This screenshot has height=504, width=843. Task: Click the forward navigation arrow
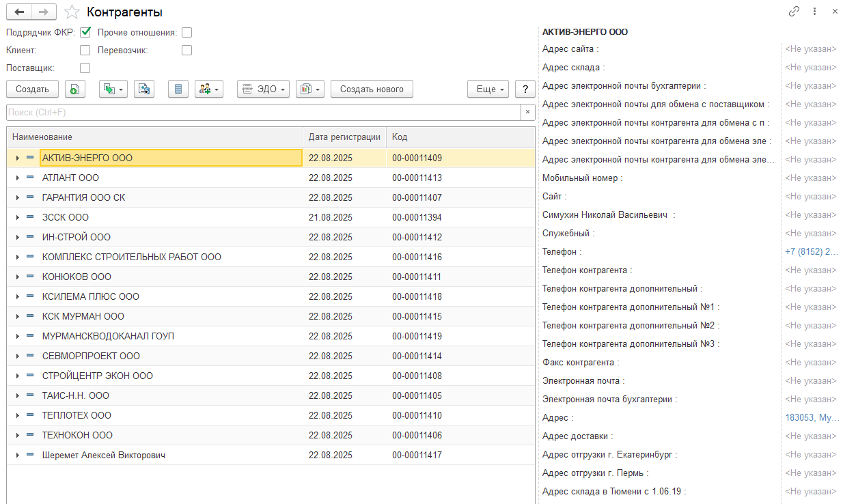click(44, 12)
